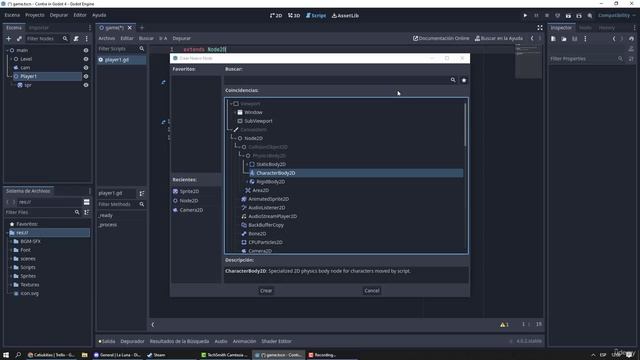640x360 pixels.
Task: Select CPUParticles2D in node list
Action: [265, 242]
